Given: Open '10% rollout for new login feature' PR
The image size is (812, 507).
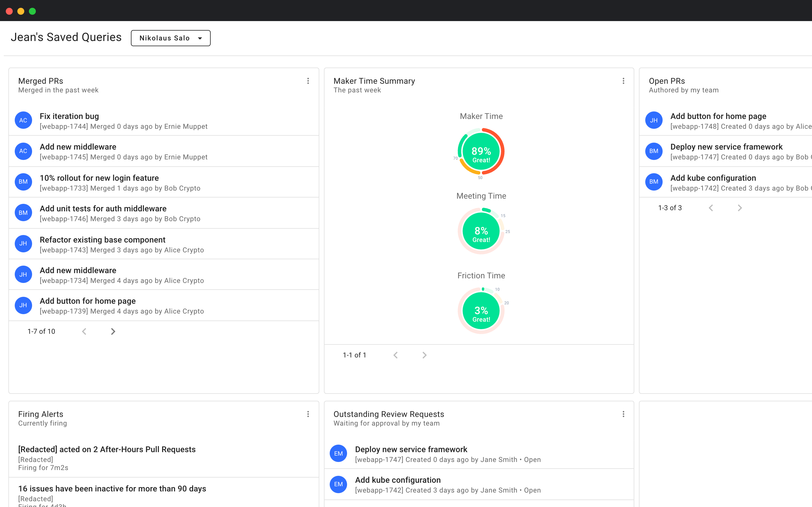Looking at the screenshot, I should click(99, 178).
